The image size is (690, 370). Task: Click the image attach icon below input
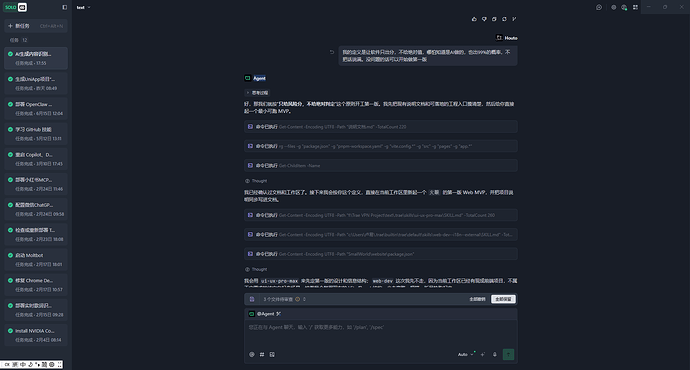[272, 355]
